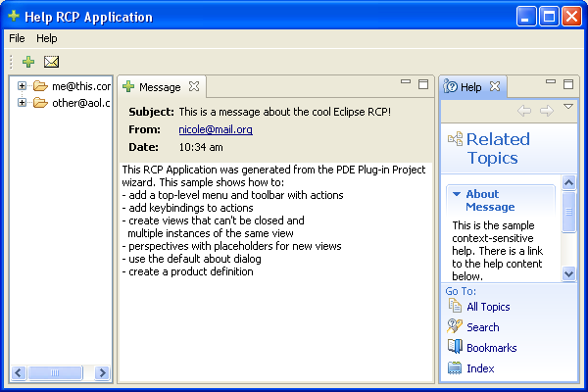Screen dimensions: 588x392
Task: Open the File menu
Action: click(17, 38)
